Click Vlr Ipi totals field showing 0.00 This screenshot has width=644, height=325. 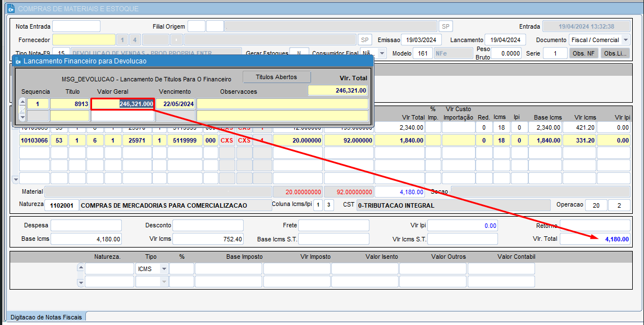pyautogui.click(x=463, y=226)
